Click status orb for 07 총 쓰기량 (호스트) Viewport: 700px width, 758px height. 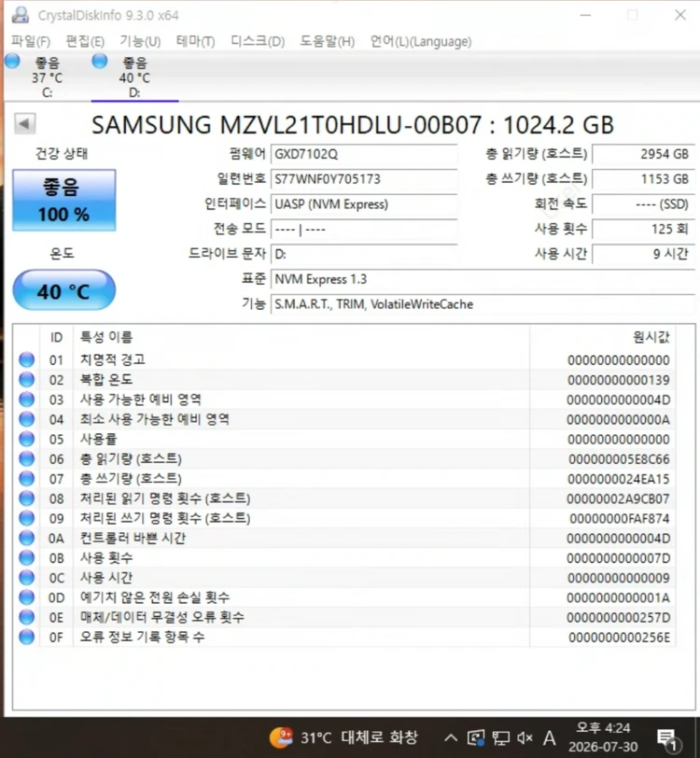coord(26,479)
